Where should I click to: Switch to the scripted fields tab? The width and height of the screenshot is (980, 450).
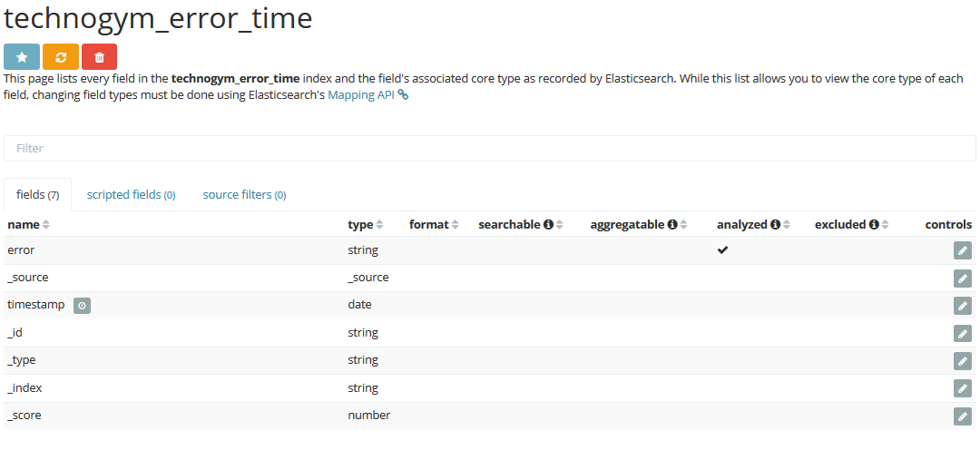(131, 195)
